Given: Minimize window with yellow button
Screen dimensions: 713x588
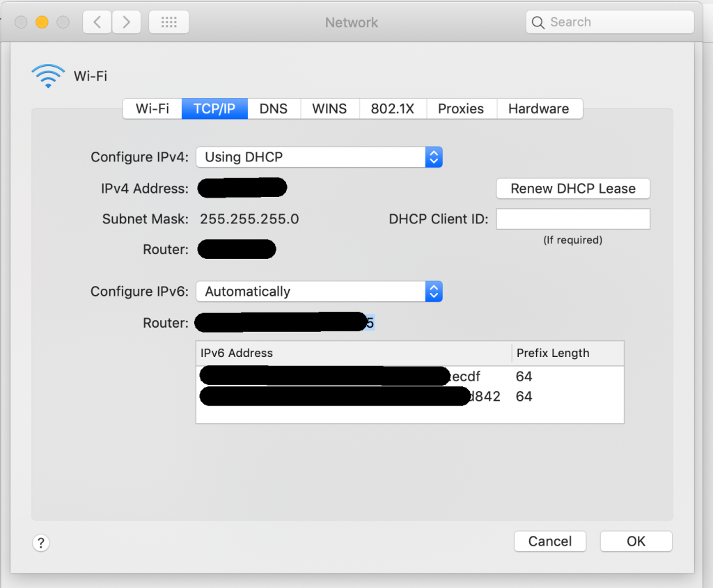Looking at the screenshot, I should tap(42, 22).
